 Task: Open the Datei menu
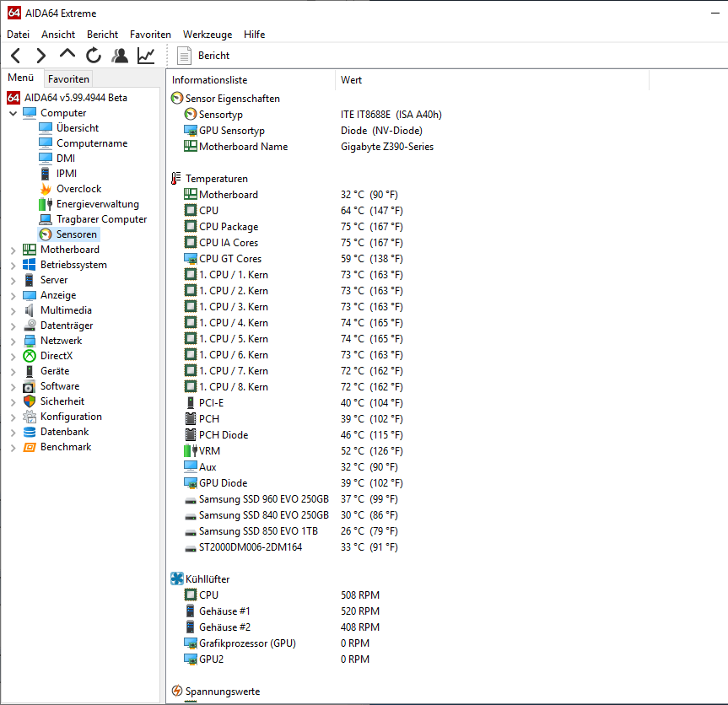pos(18,35)
